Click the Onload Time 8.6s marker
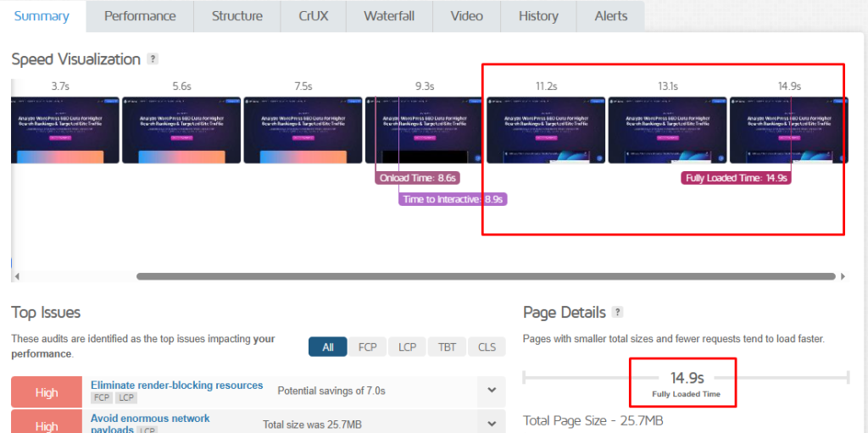 418,178
